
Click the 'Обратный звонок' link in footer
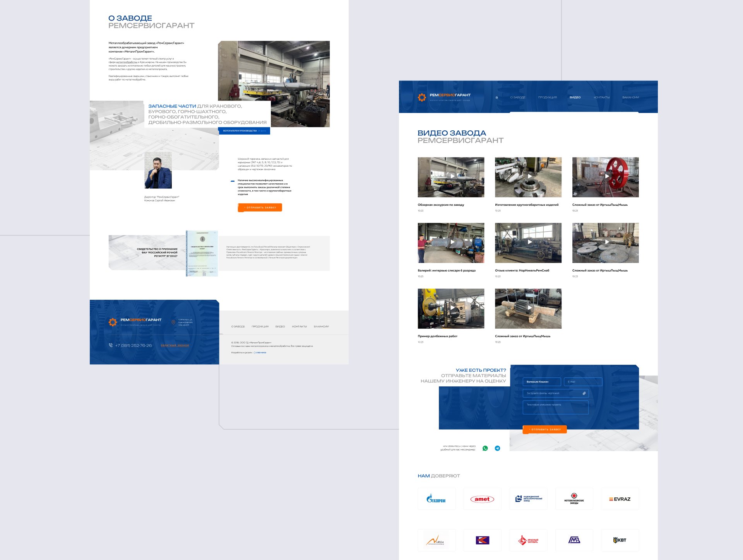pos(175,345)
